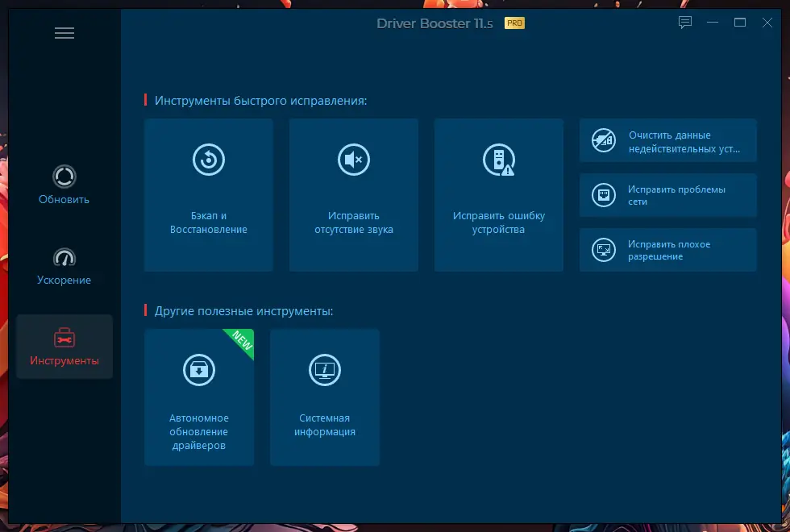Open the hamburger menu icon
The width and height of the screenshot is (790, 532).
point(64,33)
